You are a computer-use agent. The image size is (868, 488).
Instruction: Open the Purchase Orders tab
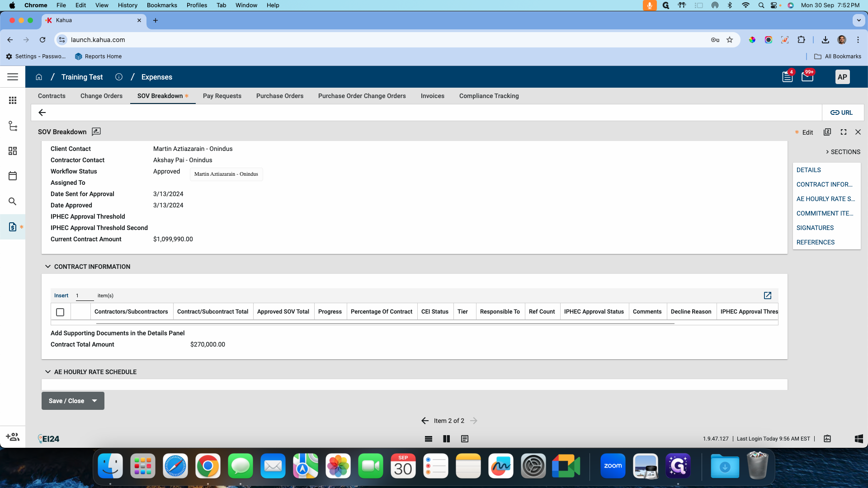279,96
